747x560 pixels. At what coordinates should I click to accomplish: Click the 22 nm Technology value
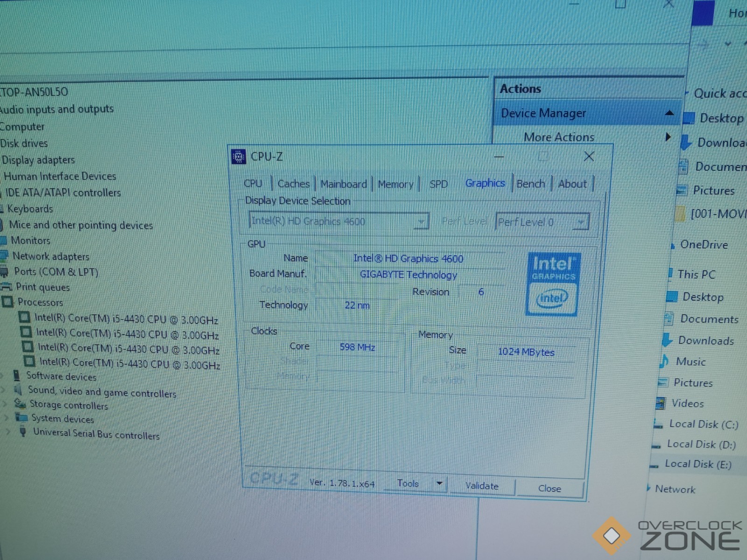click(357, 305)
